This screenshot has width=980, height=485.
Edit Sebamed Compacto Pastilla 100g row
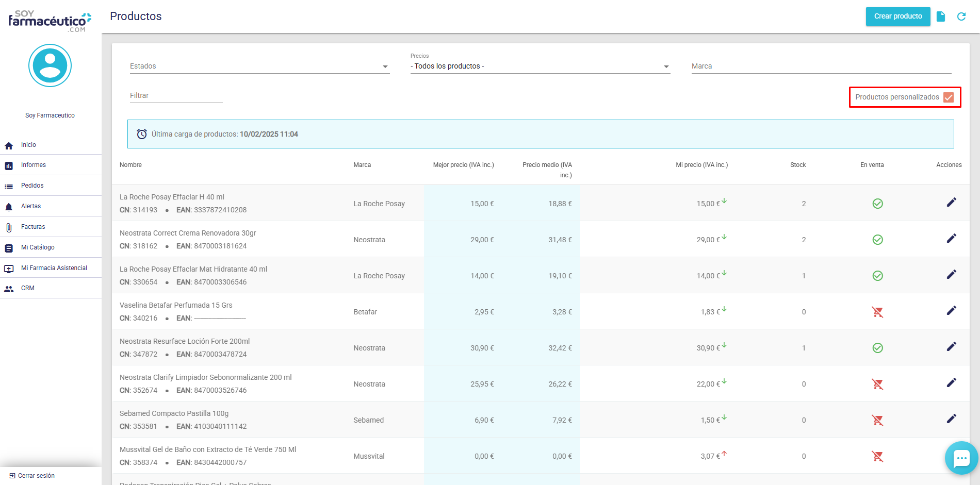pyautogui.click(x=952, y=419)
